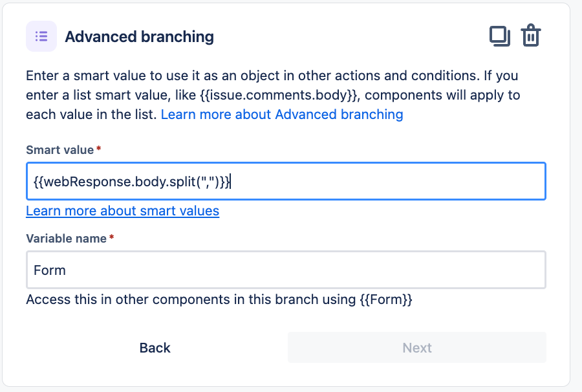
Task: Focus the Smart value input field
Action: [x=286, y=181]
